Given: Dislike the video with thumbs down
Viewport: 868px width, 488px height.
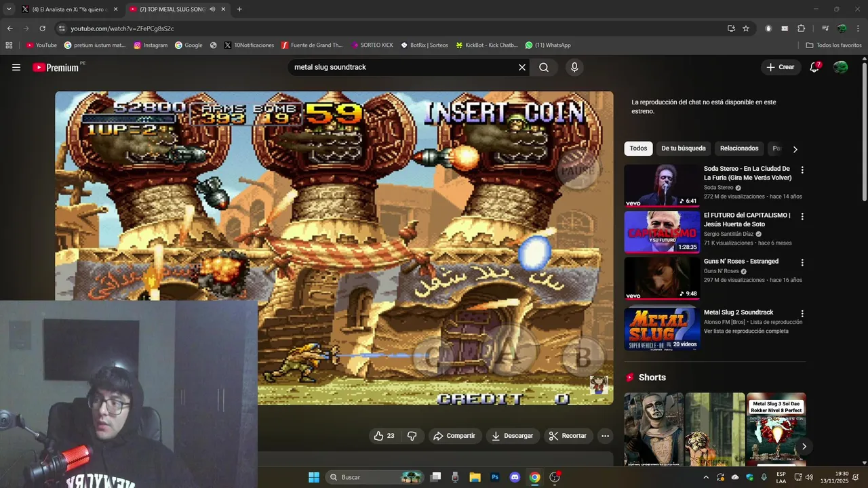Looking at the screenshot, I should tap(412, 436).
